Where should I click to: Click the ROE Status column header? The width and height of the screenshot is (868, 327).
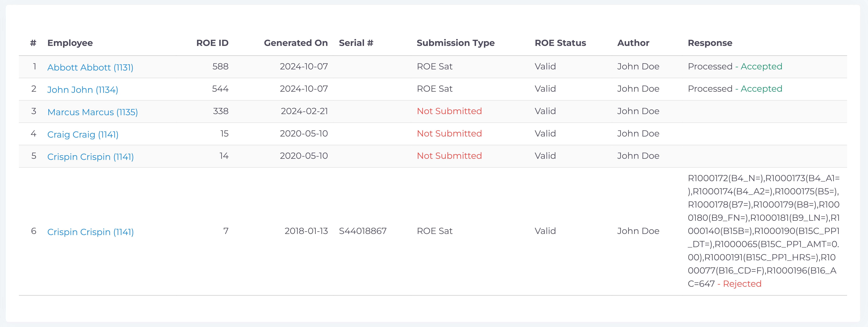[x=560, y=43]
